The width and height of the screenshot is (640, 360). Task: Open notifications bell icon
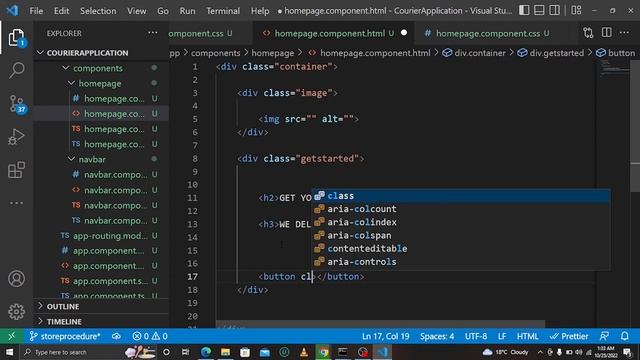[x=625, y=336]
